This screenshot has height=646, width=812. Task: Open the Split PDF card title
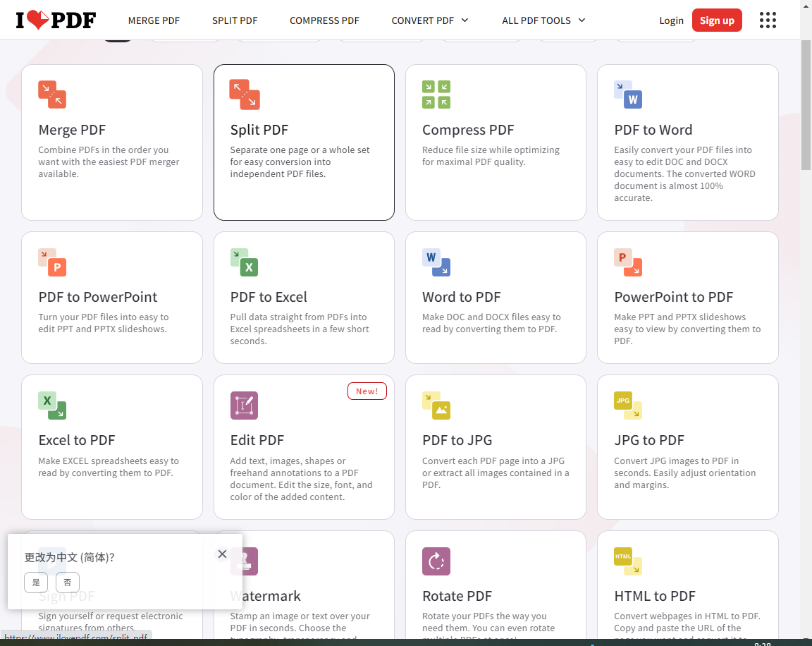[x=259, y=130]
